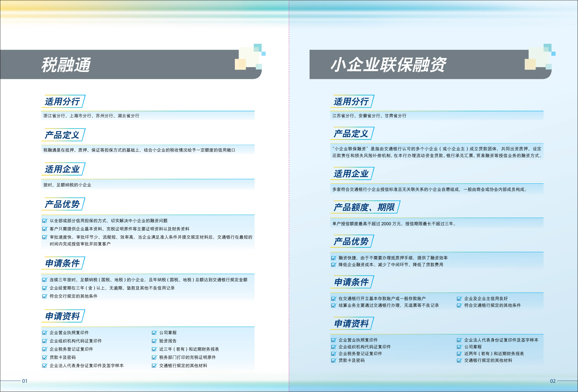Click the 税融通 definition sentence

click(139, 150)
